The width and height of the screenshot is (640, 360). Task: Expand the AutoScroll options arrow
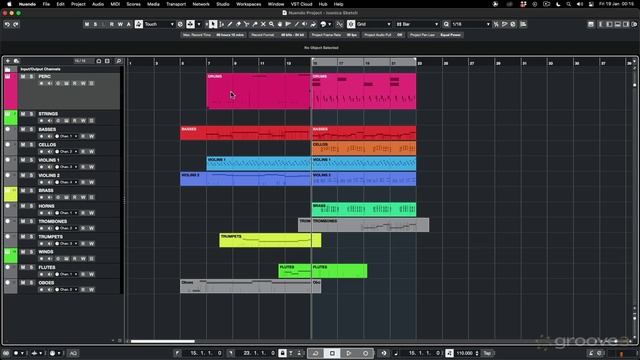click(199, 24)
